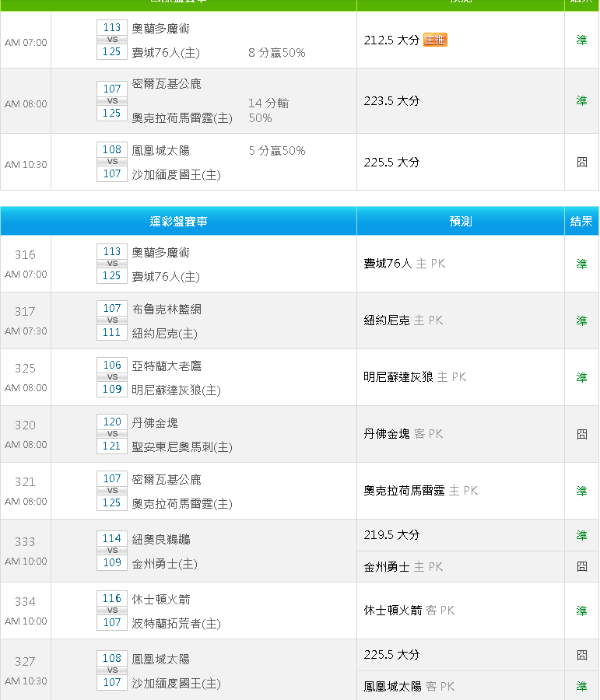Click game number 325

(x=25, y=369)
